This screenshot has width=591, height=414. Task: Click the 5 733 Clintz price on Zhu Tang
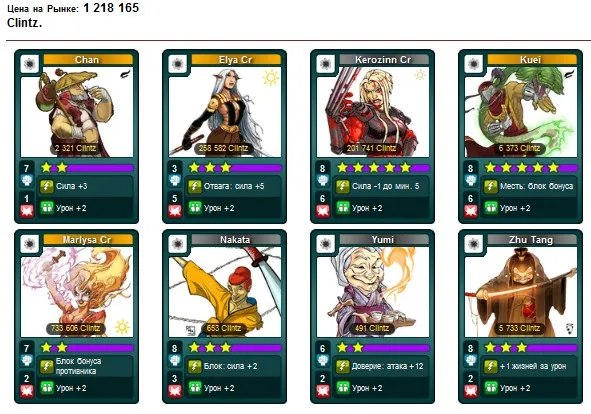point(519,328)
